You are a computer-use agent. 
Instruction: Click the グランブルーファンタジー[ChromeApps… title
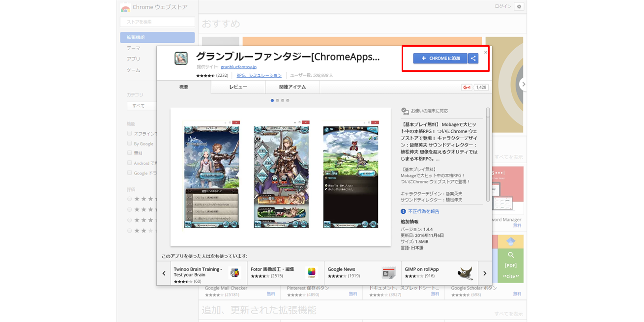[x=288, y=57]
